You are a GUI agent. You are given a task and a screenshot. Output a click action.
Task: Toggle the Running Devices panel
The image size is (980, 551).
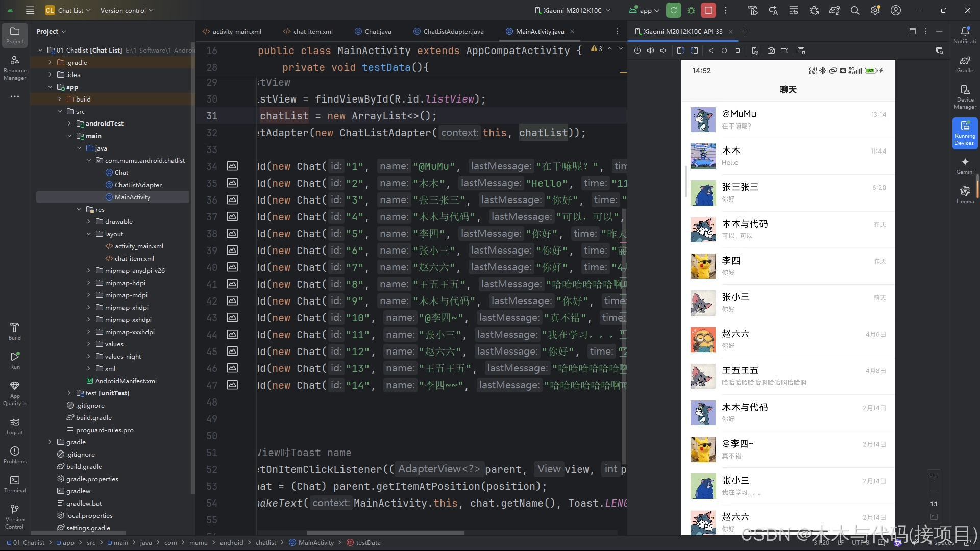click(x=965, y=133)
